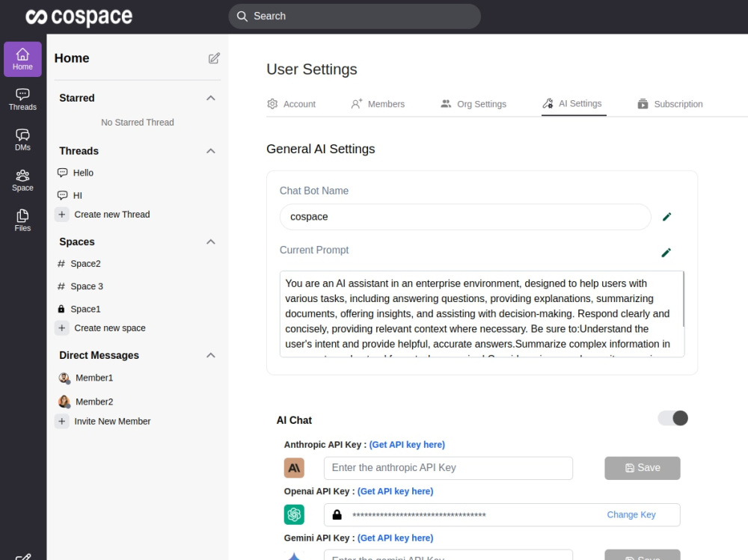Click the plus icon for Create new Thread
Screen dimensions: 748x560
(x=61, y=215)
